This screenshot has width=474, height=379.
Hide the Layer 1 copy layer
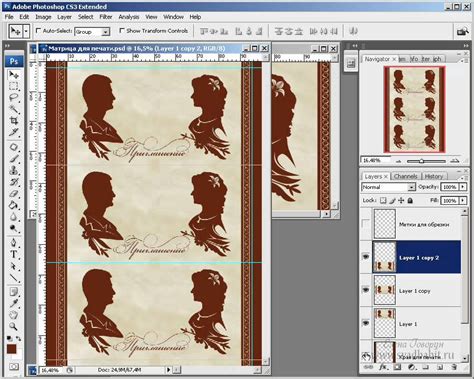pyautogui.click(x=366, y=290)
